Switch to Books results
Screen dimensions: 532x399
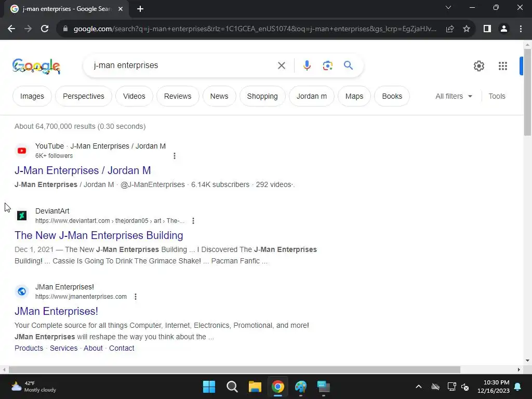tap(392, 96)
